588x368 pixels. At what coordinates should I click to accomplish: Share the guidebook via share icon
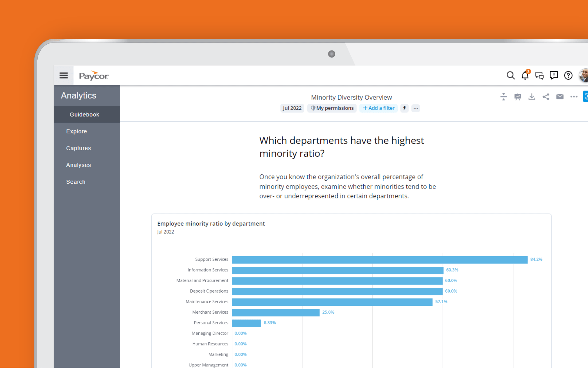pos(546,97)
